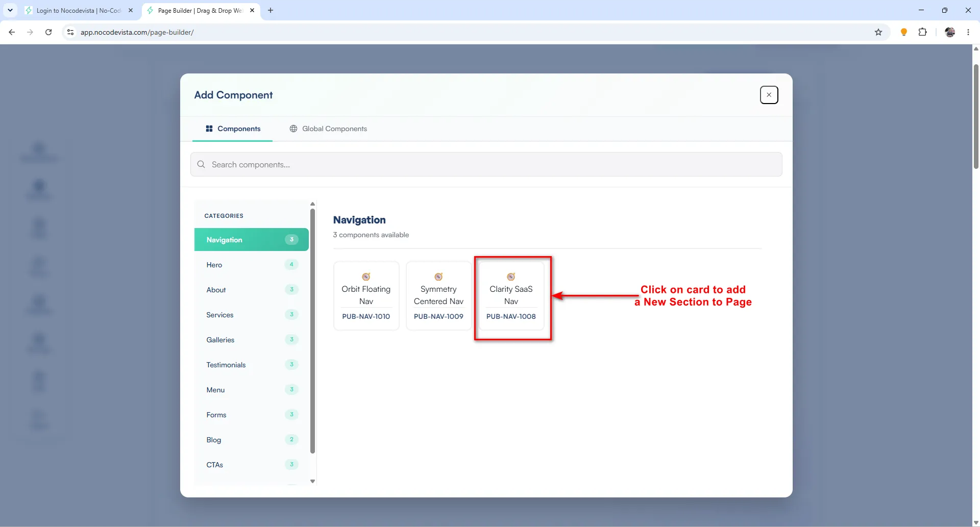Image resolution: width=980 pixels, height=527 pixels.
Task: Click the Navigation section heading
Action: [x=359, y=220]
